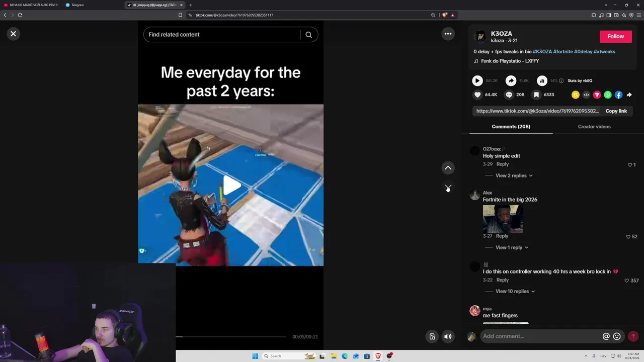
Task: Expand 'View 10 replies'
Action: click(515, 292)
